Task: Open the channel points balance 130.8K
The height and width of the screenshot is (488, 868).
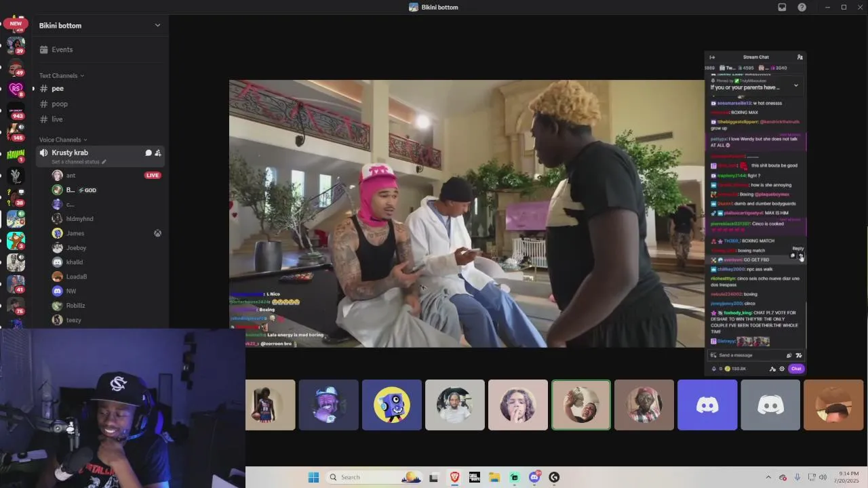Action: click(x=734, y=369)
